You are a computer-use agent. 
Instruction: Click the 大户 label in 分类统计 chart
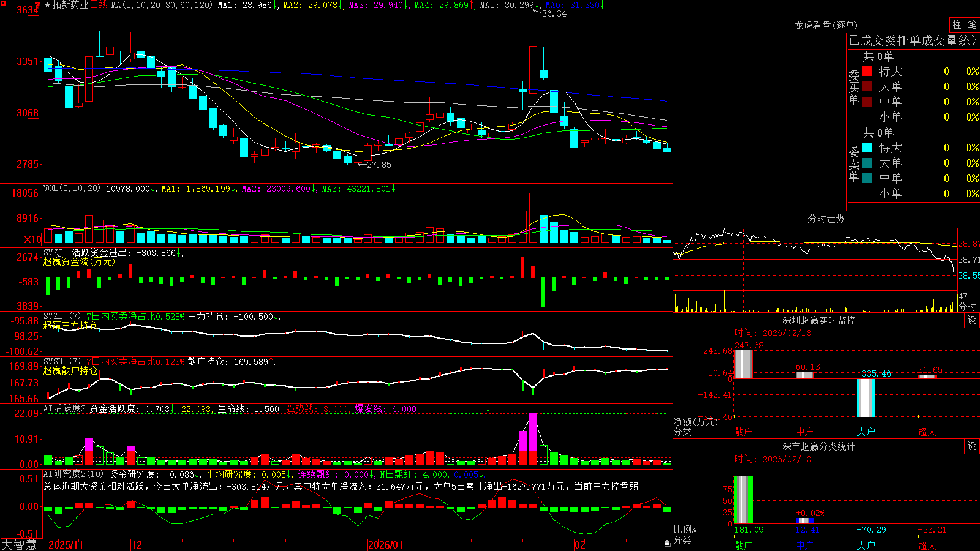pos(866,545)
